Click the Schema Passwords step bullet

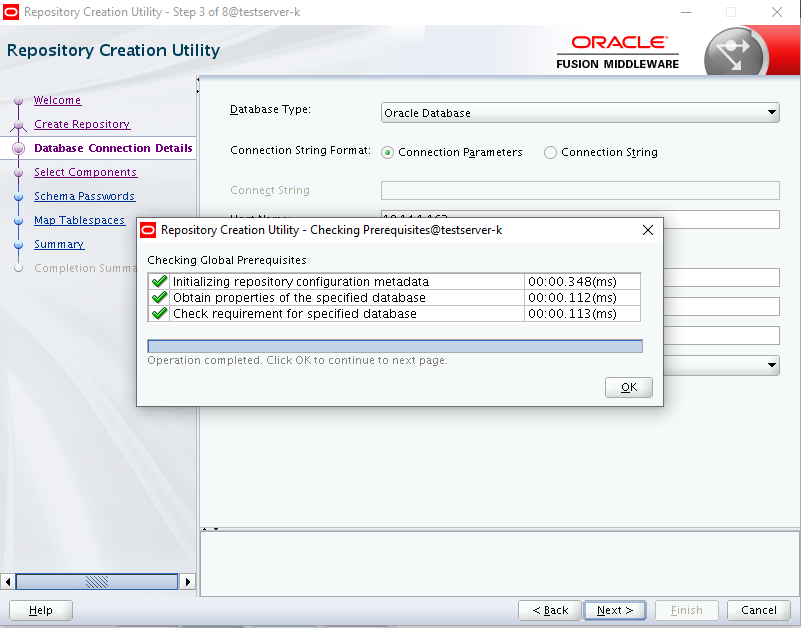pos(18,197)
